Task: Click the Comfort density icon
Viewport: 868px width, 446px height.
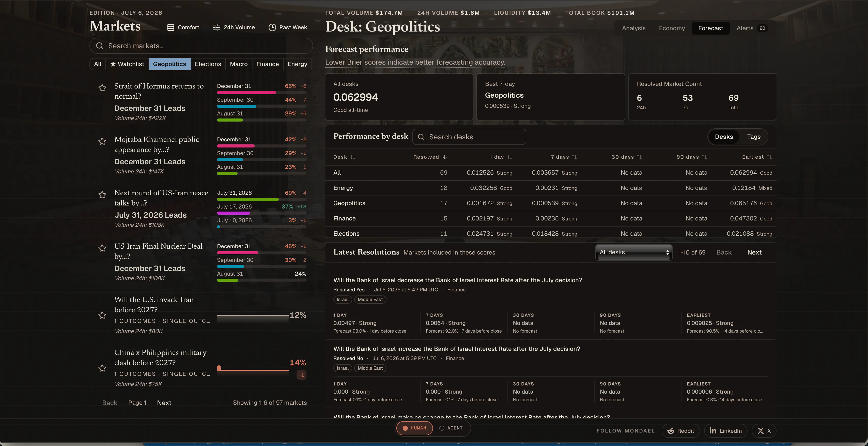Action: pyautogui.click(x=171, y=27)
